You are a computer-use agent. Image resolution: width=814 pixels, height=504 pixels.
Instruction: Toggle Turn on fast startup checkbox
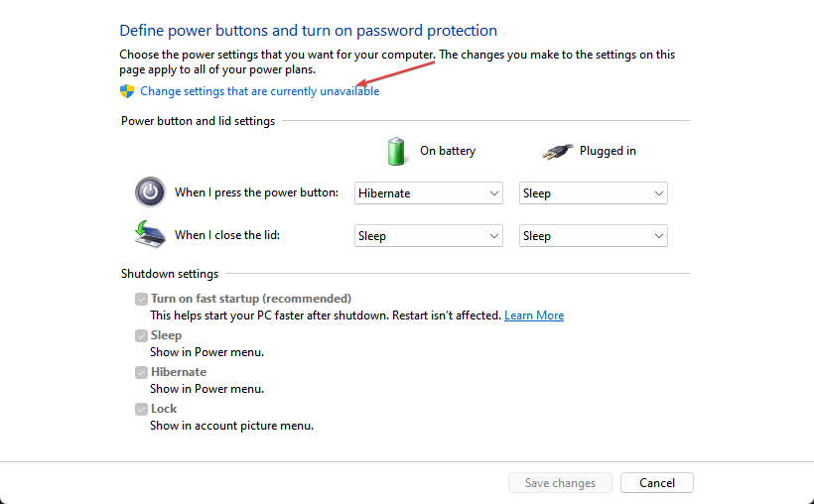point(141,299)
